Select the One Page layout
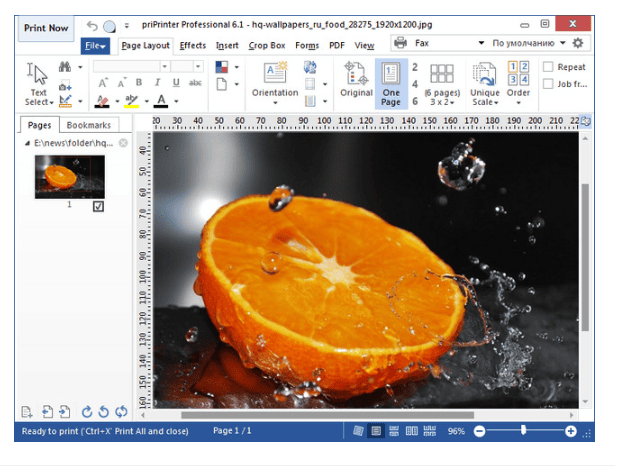 tap(391, 84)
